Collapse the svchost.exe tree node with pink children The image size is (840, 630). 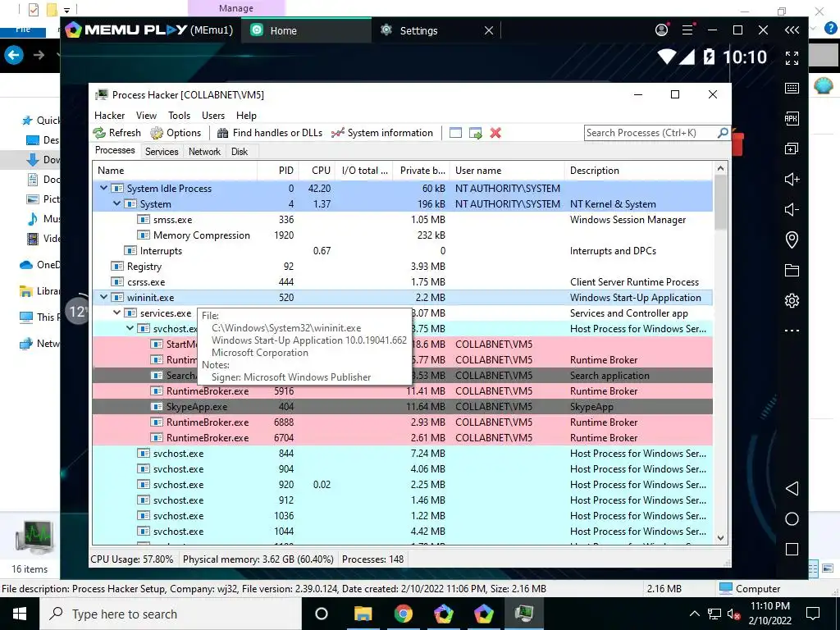(x=130, y=328)
